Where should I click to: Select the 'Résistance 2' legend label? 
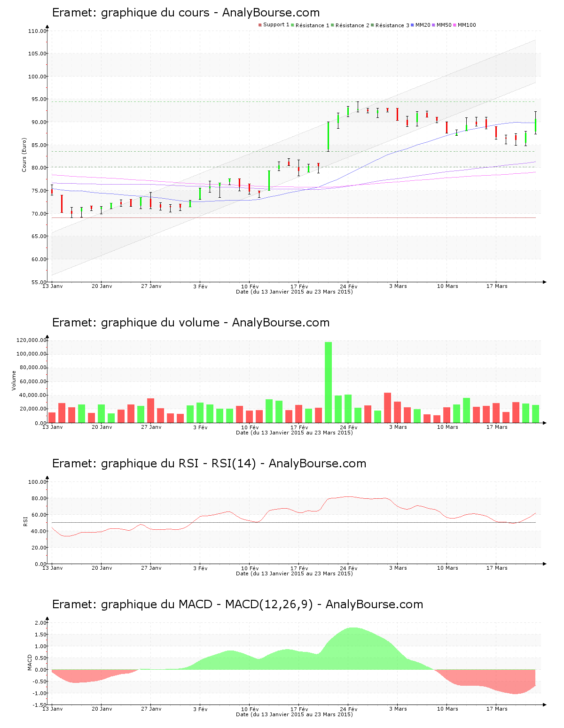352,25
